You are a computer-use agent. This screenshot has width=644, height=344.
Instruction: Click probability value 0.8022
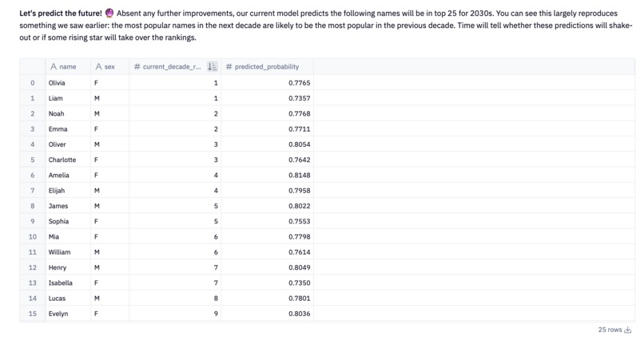300,206
